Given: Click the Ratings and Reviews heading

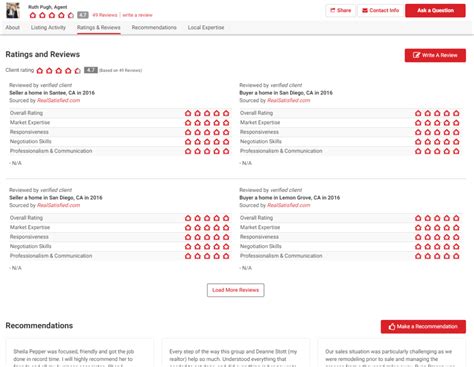Looking at the screenshot, I should tap(43, 54).
